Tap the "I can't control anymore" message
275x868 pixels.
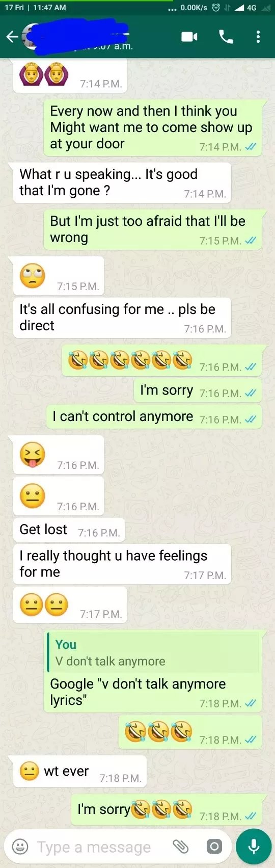[154, 417]
